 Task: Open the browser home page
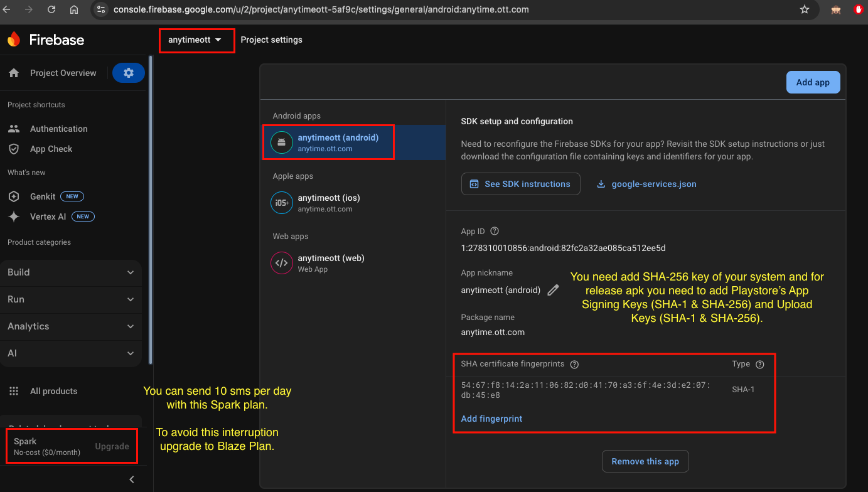(x=74, y=9)
